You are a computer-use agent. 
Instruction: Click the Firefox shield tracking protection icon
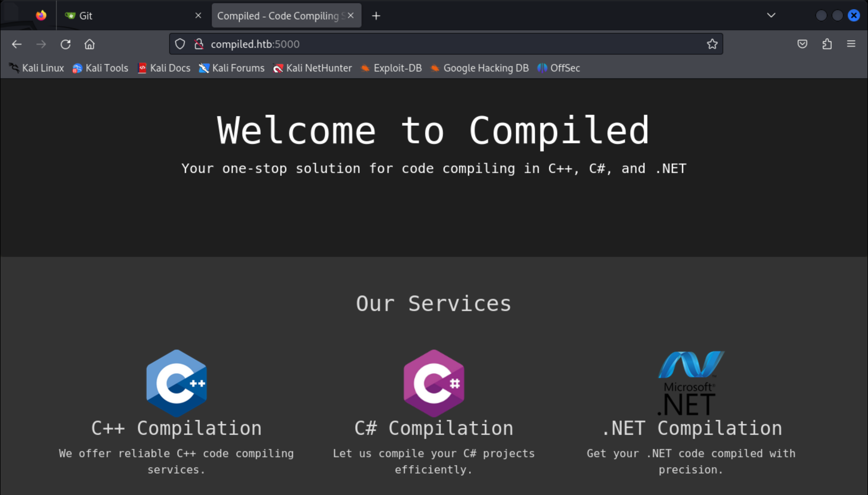(180, 44)
